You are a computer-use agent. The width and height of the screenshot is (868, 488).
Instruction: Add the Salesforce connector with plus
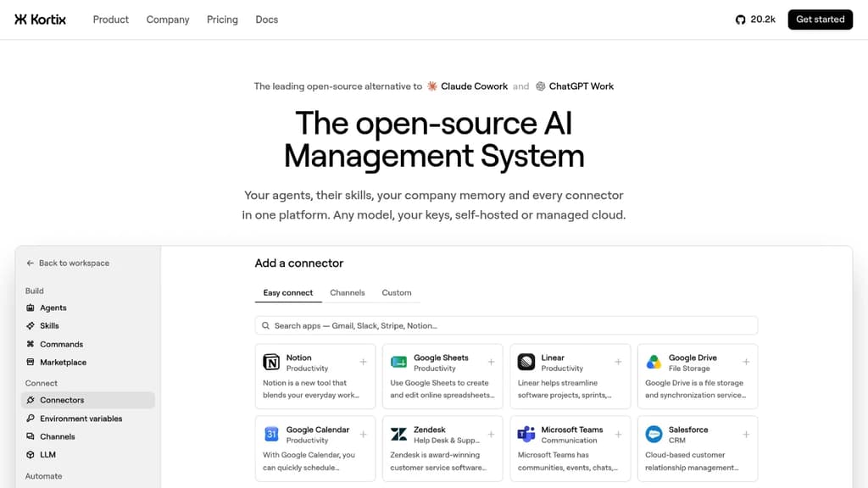(x=746, y=435)
